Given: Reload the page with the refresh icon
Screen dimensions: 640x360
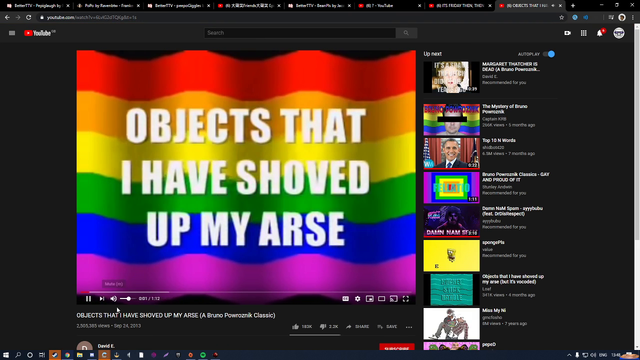Looking at the screenshot, I should click(29, 18).
